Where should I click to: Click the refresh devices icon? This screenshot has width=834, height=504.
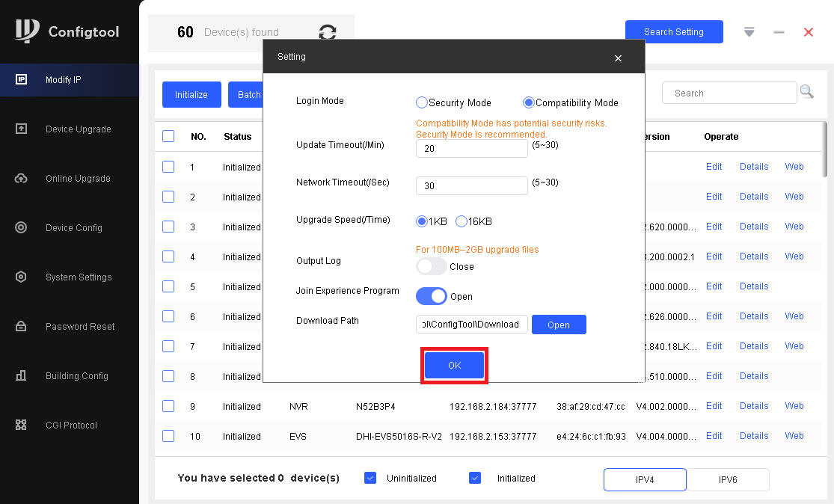coord(328,32)
